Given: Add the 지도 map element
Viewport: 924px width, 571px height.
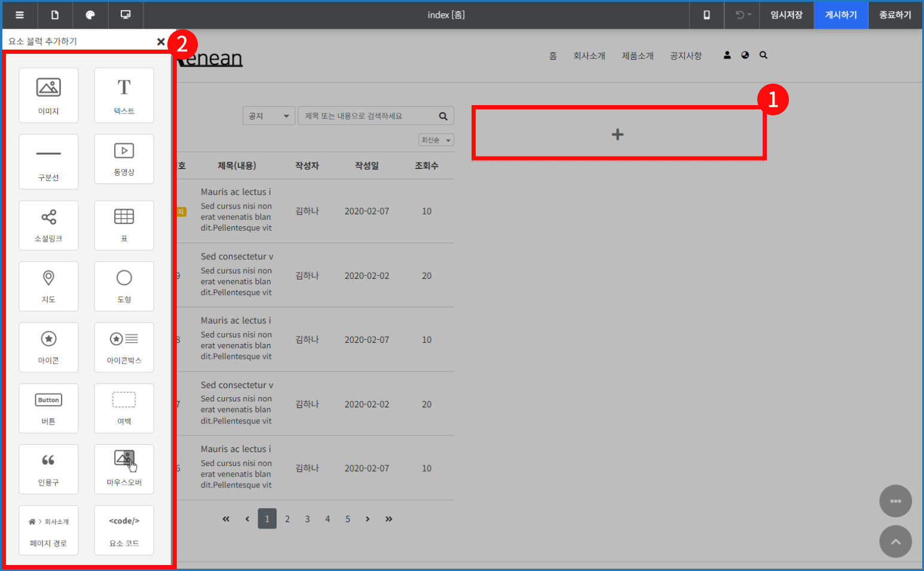Looking at the screenshot, I should coord(48,286).
